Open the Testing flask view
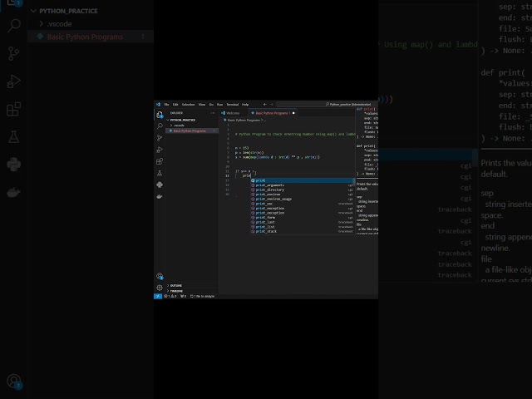 [x=160, y=173]
